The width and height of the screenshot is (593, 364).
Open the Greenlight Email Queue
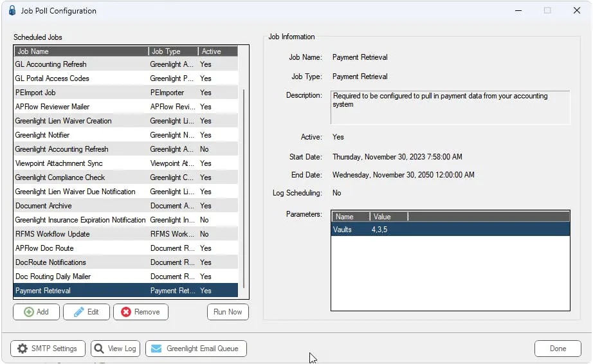196,349
